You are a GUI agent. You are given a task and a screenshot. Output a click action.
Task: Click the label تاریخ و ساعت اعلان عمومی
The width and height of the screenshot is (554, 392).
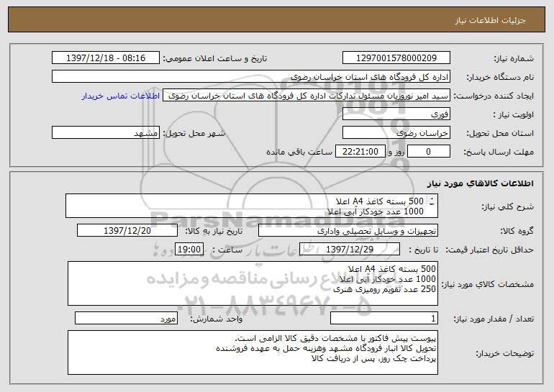[x=215, y=59]
